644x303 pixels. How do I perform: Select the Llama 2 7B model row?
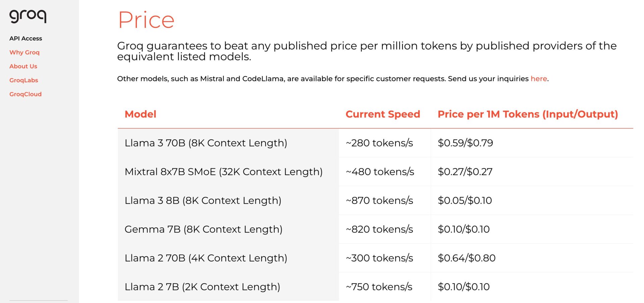tap(202, 287)
